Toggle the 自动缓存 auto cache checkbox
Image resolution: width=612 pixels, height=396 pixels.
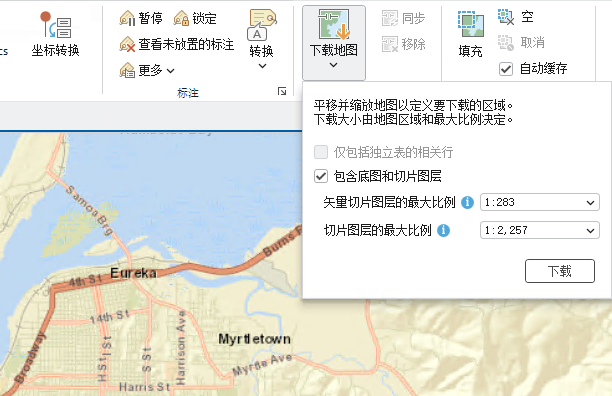coord(506,69)
